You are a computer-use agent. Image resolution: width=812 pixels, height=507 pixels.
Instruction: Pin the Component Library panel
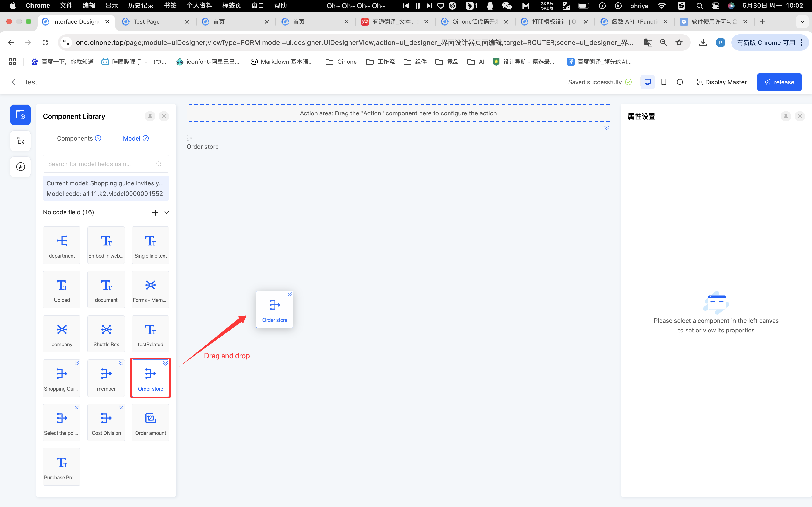coord(150,116)
